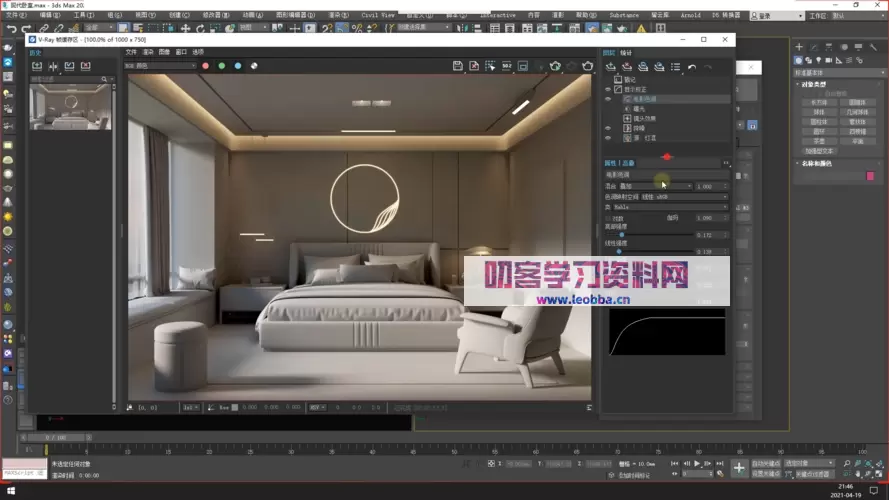The height and width of the screenshot is (500, 889).
Task: Jump to the animation start frame button
Action: 674,464
